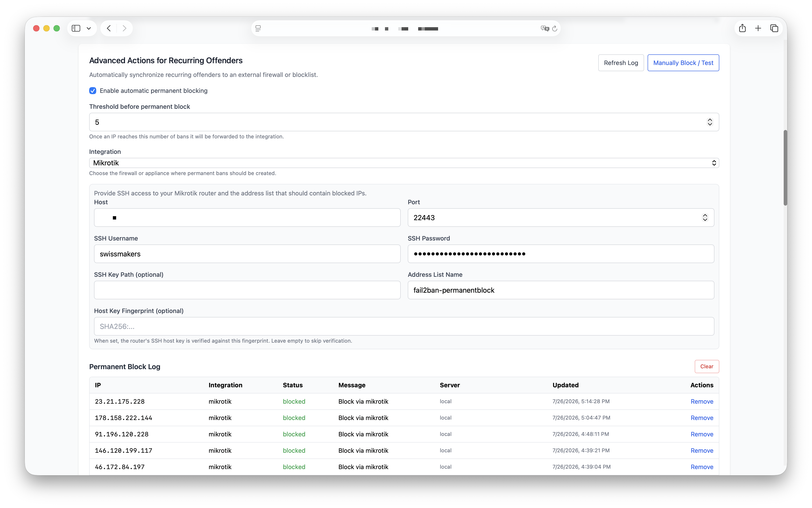The image size is (812, 508).
Task: Click the Advanced Actions for Recurring Offenders heading
Action: tap(166, 61)
